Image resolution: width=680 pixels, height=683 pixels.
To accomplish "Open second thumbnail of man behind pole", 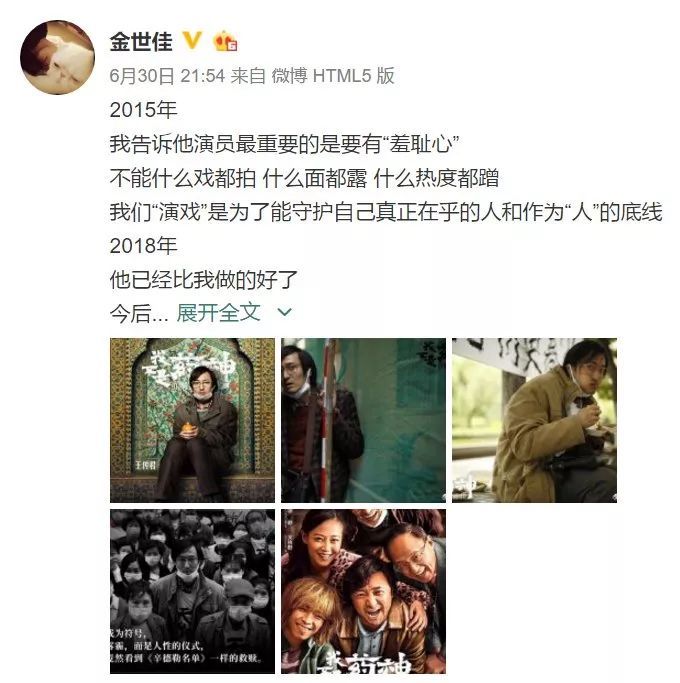I will (x=363, y=420).
